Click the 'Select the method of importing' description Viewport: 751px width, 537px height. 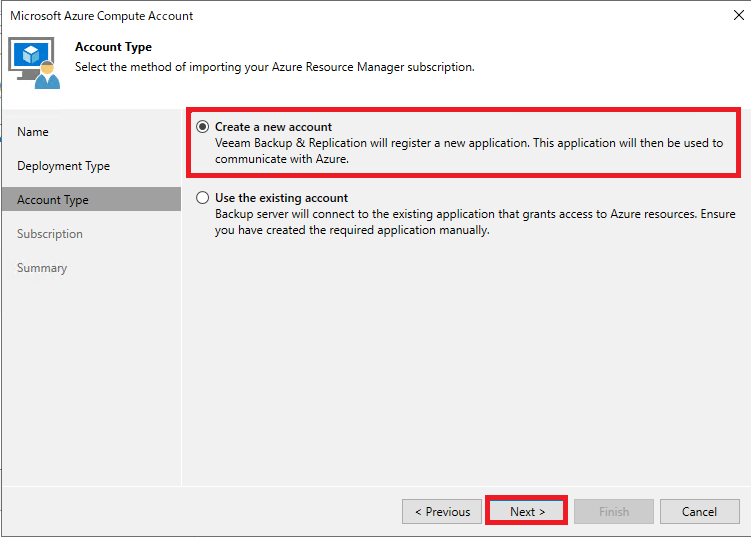pyautogui.click(x=274, y=67)
